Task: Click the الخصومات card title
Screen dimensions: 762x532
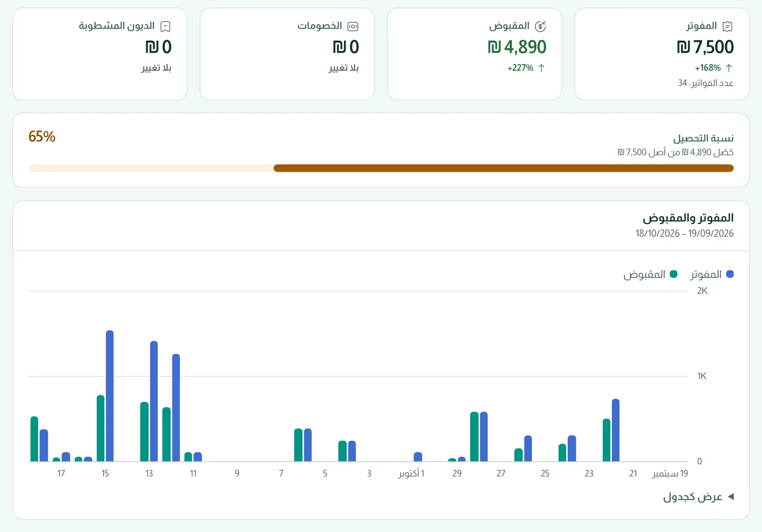Action: click(320, 26)
